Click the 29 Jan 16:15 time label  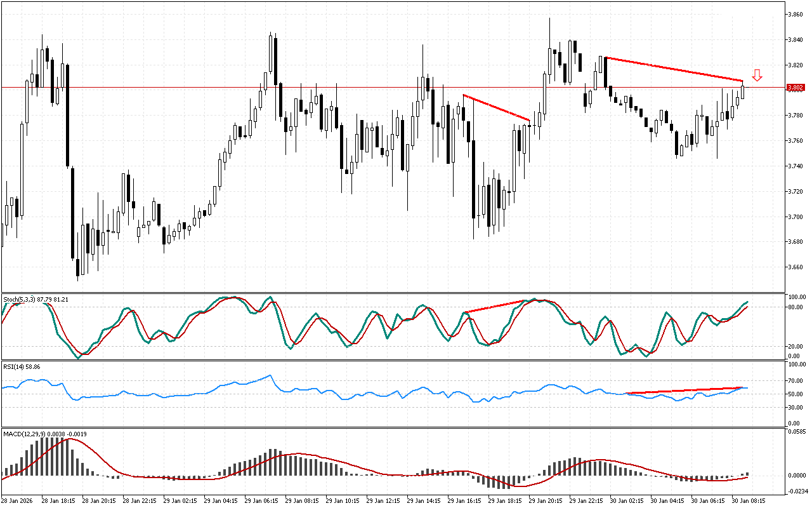coord(465,500)
